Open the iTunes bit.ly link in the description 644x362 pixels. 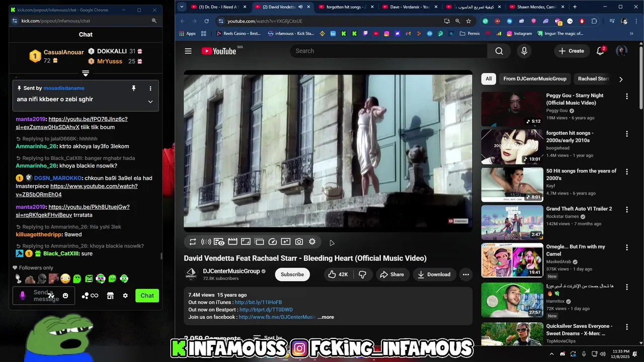coord(258,303)
